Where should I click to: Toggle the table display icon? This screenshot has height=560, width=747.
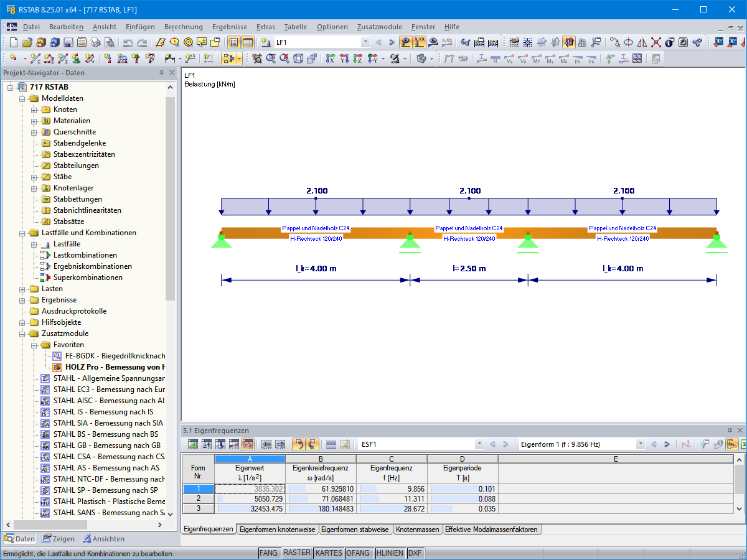(x=248, y=42)
